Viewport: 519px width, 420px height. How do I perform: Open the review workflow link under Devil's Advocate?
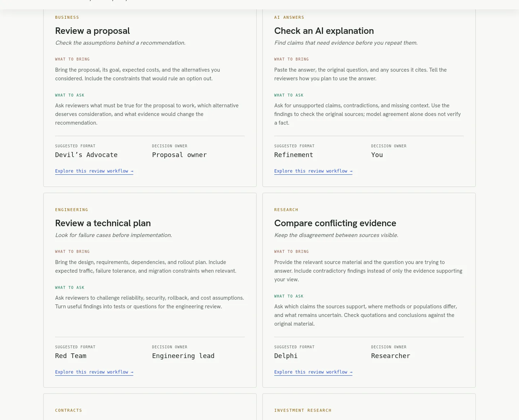pos(94,171)
